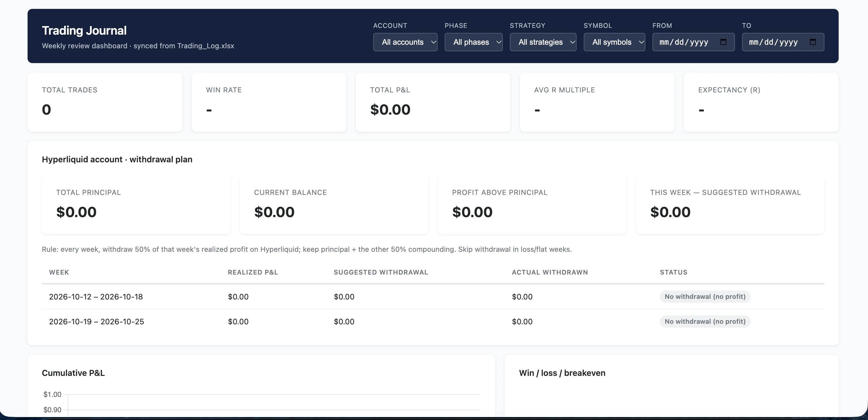Click the Trading Journal title
Viewport: 868px width, 420px height.
tap(84, 30)
